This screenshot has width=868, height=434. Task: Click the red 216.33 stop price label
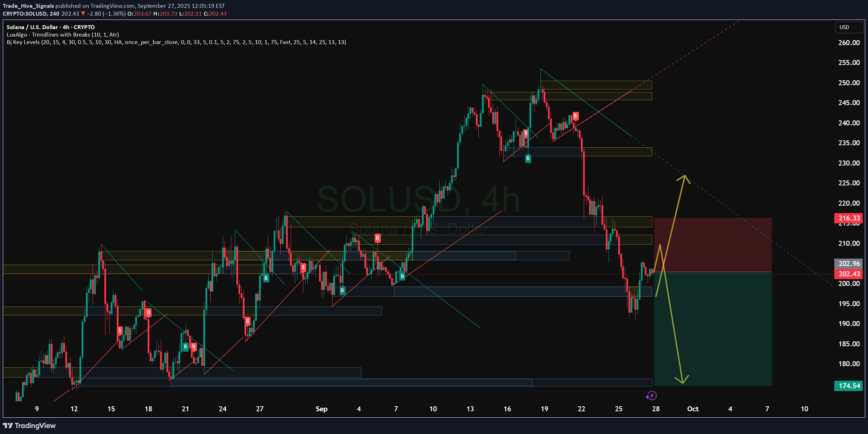click(x=848, y=218)
